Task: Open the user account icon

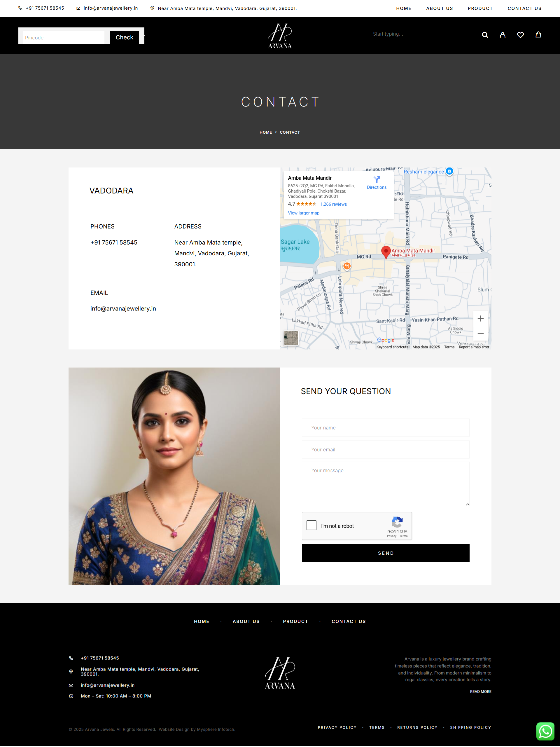Action: coord(503,35)
